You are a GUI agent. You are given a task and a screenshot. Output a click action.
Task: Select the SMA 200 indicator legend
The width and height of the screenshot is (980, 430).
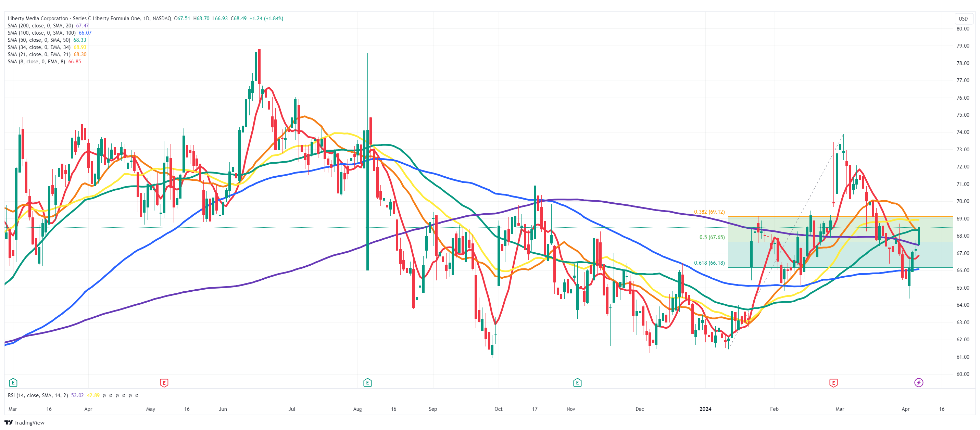pos(40,25)
